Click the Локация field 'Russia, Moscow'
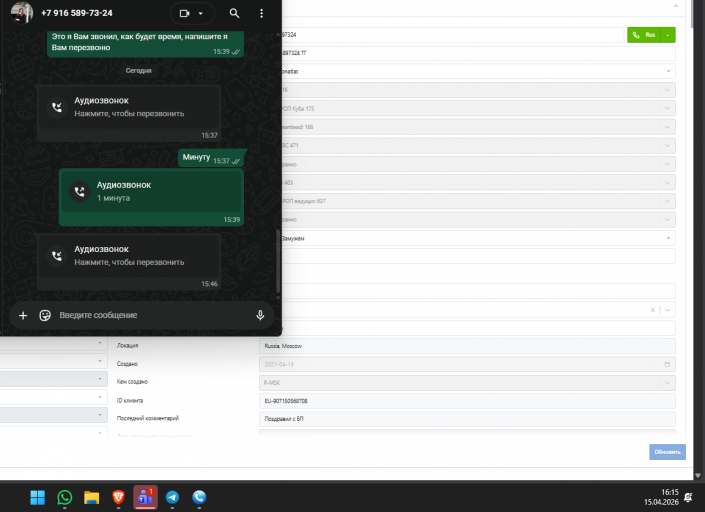Image resolution: width=705 pixels, height=512 pixels. click(467, 346)
